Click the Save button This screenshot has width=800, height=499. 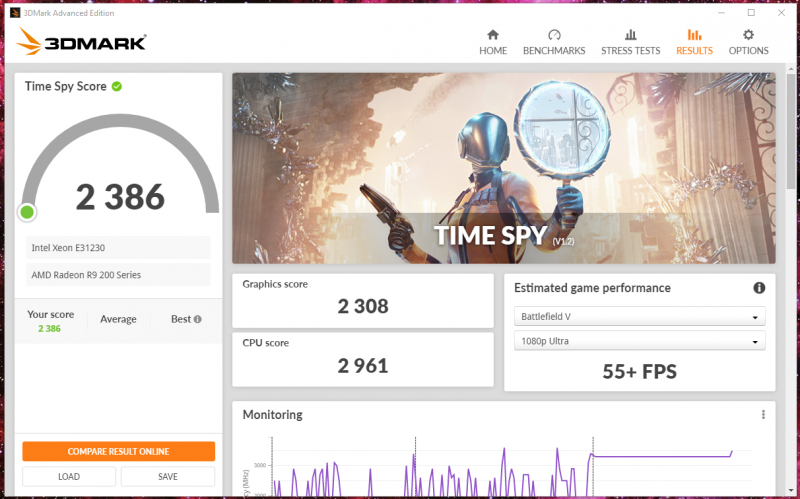[168, 477]
